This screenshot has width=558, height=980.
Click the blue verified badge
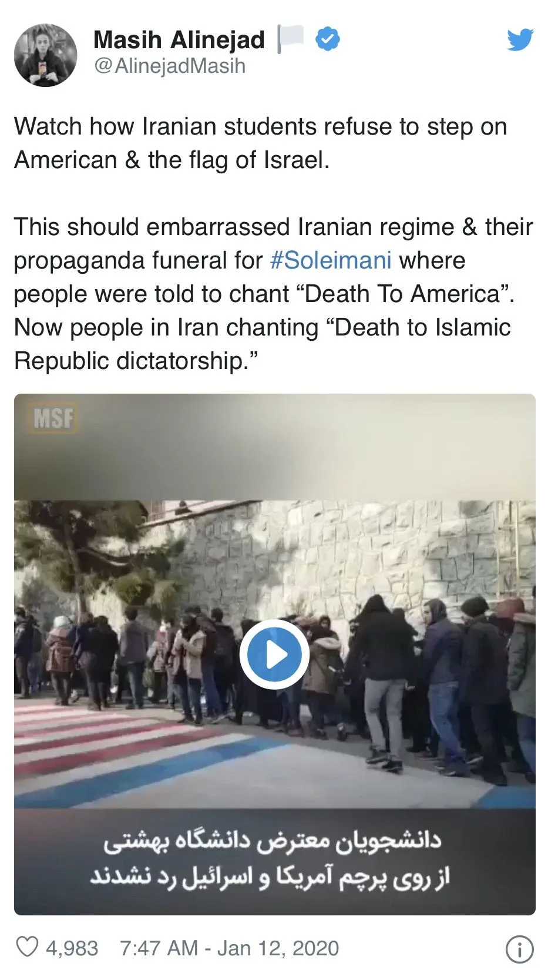click(328, 39)
